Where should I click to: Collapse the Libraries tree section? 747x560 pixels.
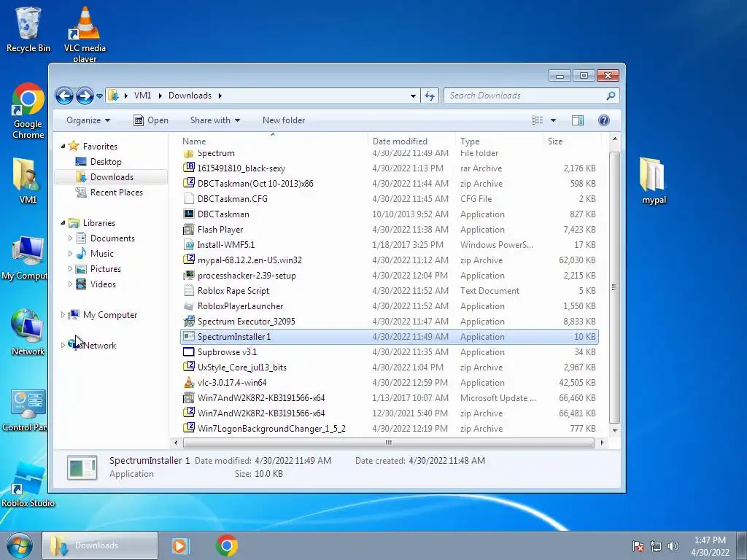point(63,223)
